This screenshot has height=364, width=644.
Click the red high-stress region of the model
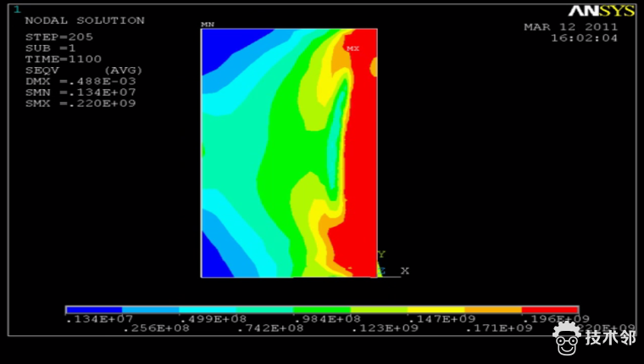click(363, 153)
